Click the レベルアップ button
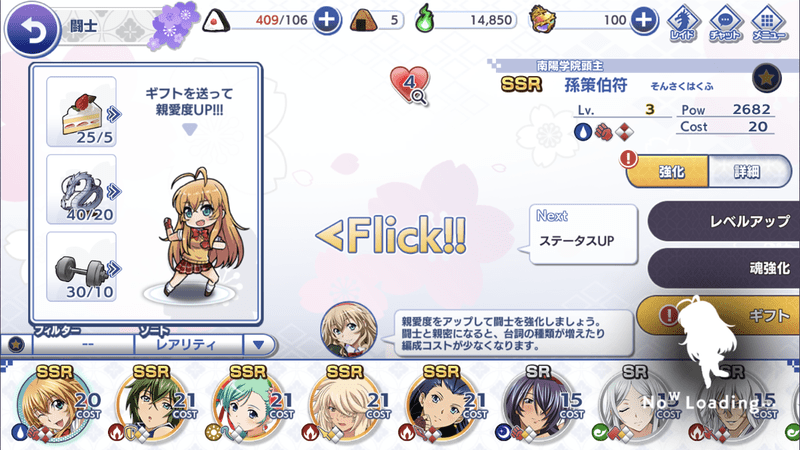The image size is (800, 450). 723,221
